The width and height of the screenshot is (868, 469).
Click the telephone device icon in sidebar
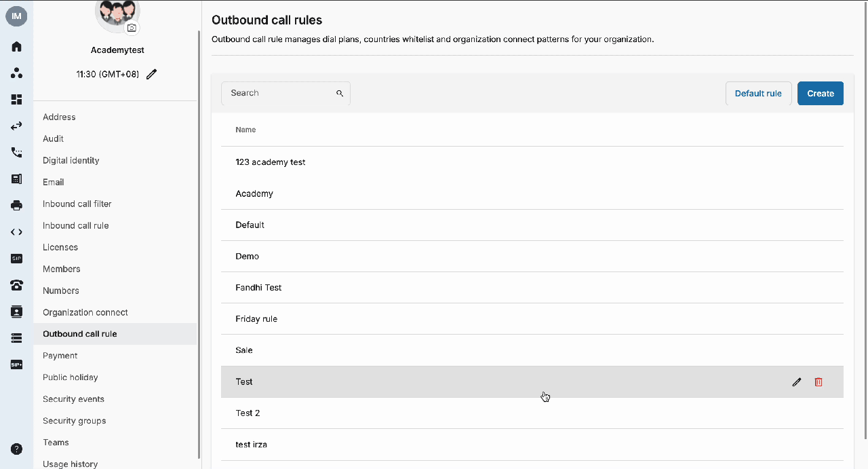16,285
